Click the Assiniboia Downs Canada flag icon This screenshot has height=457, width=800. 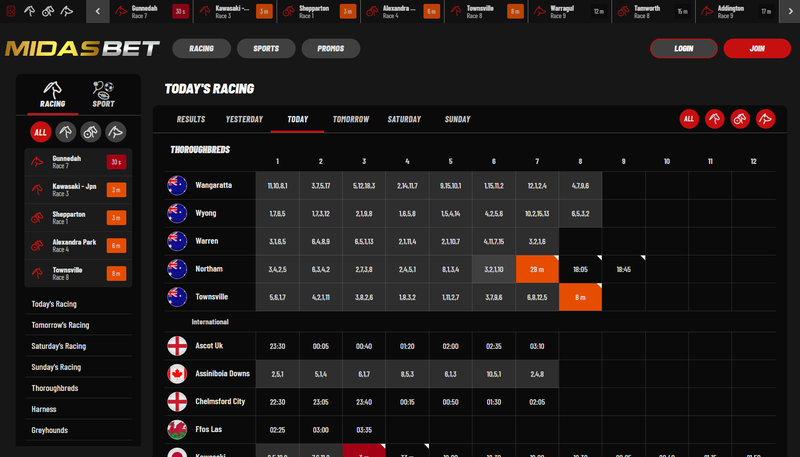[x=177, y=374]
